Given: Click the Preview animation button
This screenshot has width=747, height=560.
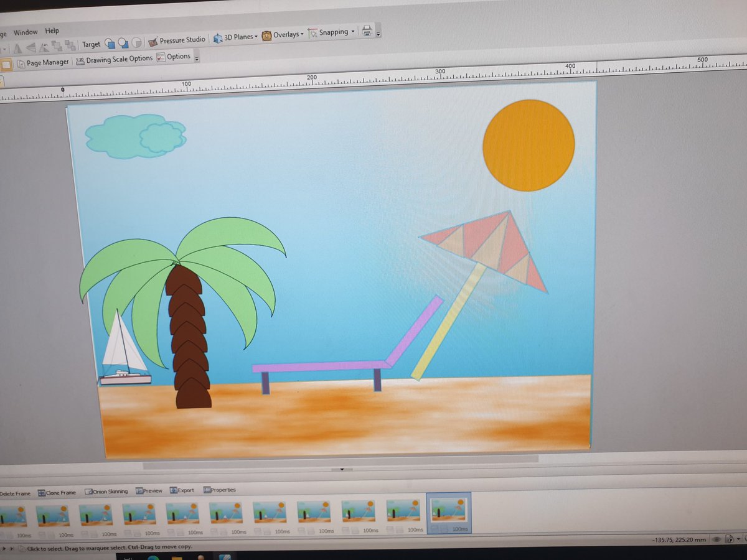Looking at the screenshot, I should (x=149, y=491).
